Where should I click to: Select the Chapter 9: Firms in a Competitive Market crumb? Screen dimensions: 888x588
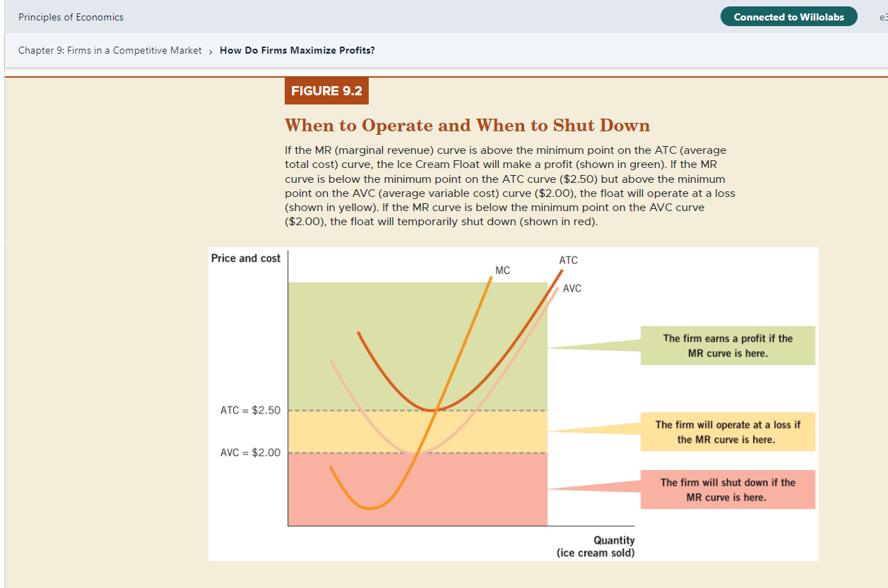[109, 50]
